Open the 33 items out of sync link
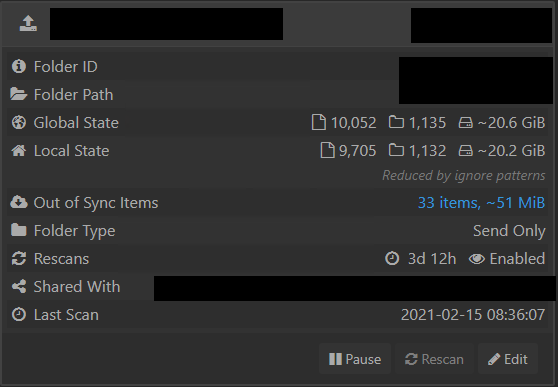This screenshot has width=560, height=388. [x=481, y=203]
